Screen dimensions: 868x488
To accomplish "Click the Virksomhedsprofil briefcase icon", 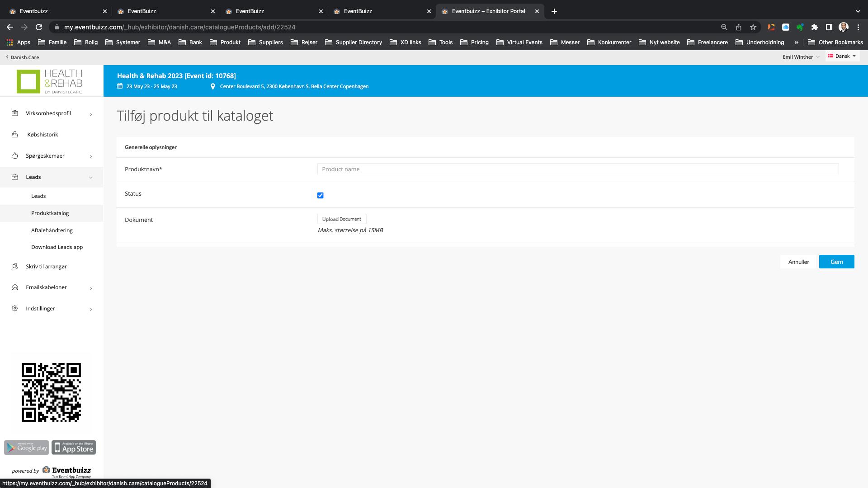I will pyautogui.click(x=15, y=113).
